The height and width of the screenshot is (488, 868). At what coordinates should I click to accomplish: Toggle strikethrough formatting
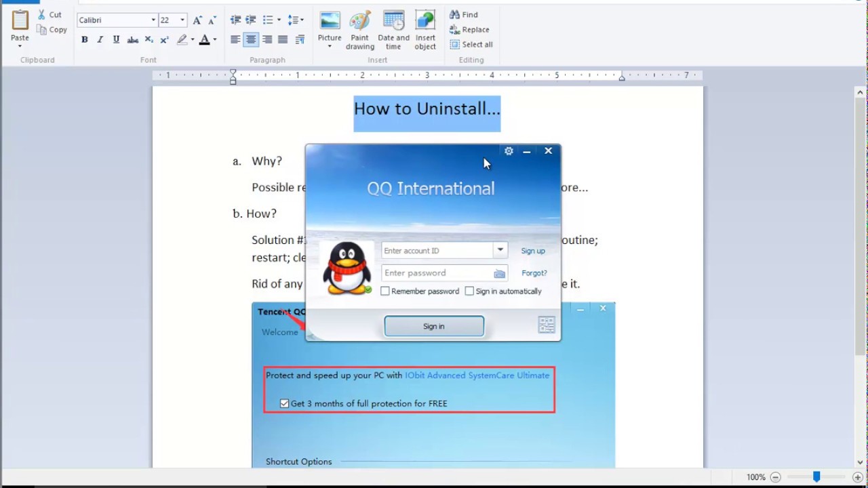(x=133, y=40)
